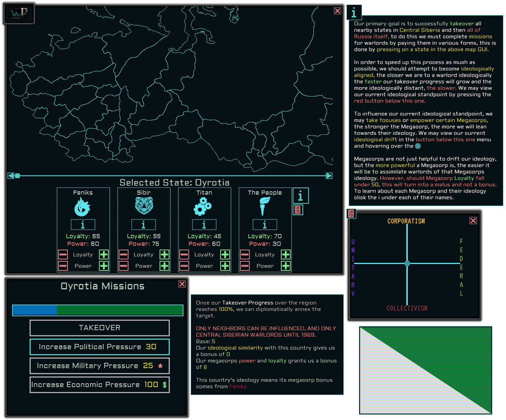This screenshot has width=506, height=420.
Task: Click the Sibir bear emblem
Action: coord(143,207)
